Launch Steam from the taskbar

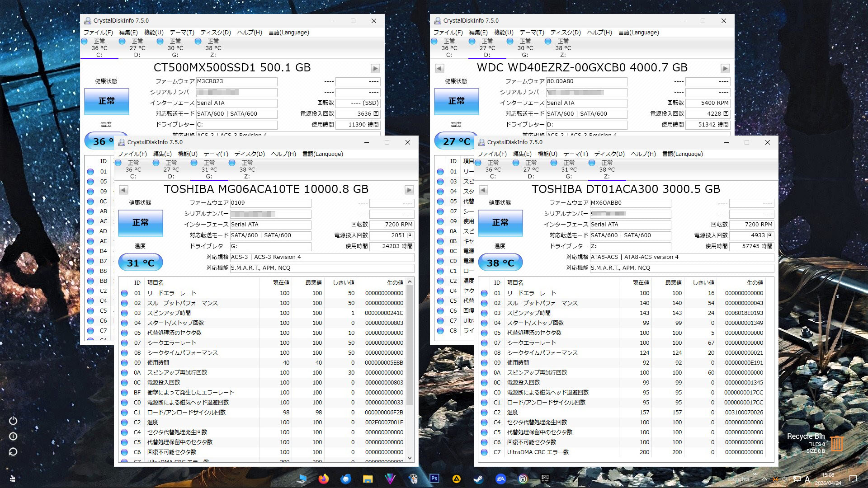tap(478, 479)
